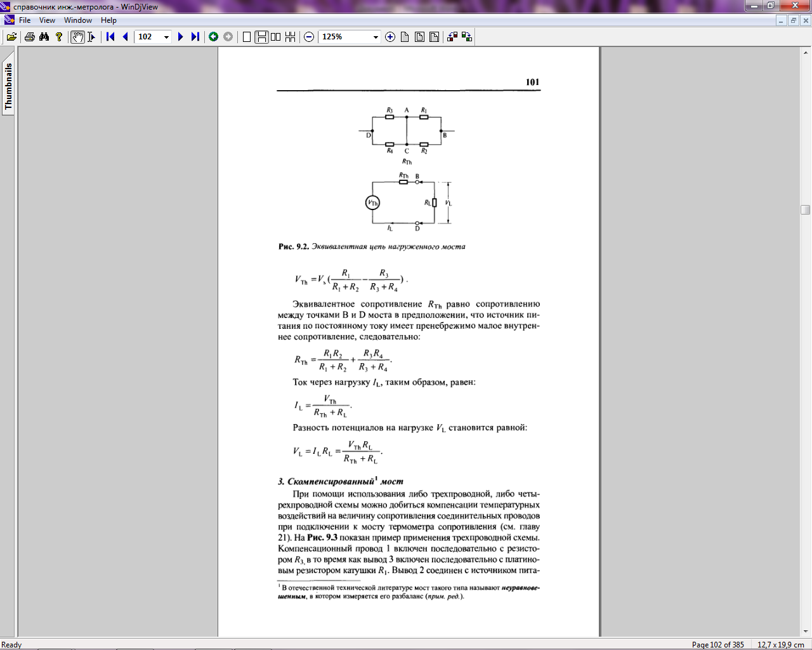Open the page number dropdown showing 102
812x650 pixels.
tap(166, 37)
